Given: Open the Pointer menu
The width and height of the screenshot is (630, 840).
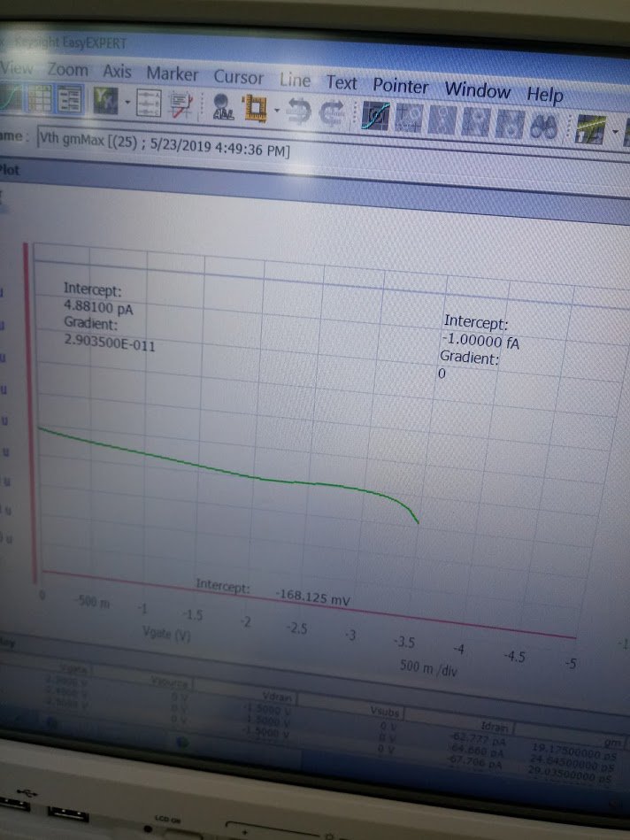Looking at the screenshot, I should (x=400, y=86).
